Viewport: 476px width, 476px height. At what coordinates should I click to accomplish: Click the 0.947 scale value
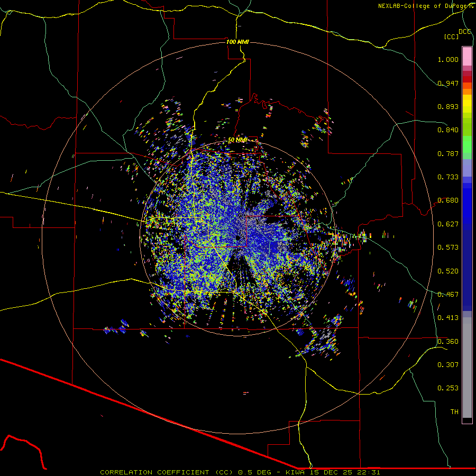448,83
